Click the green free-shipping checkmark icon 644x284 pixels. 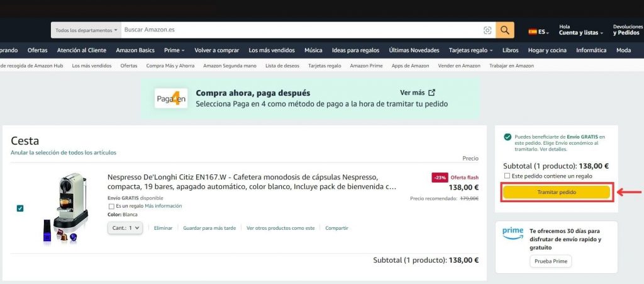[x=508, y=137]
